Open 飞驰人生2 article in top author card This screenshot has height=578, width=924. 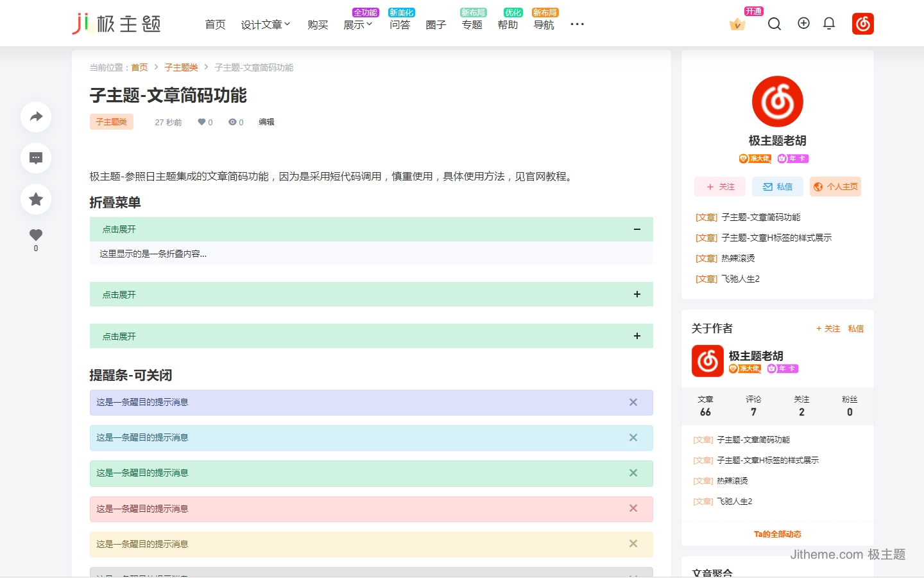tap(740, 279)
